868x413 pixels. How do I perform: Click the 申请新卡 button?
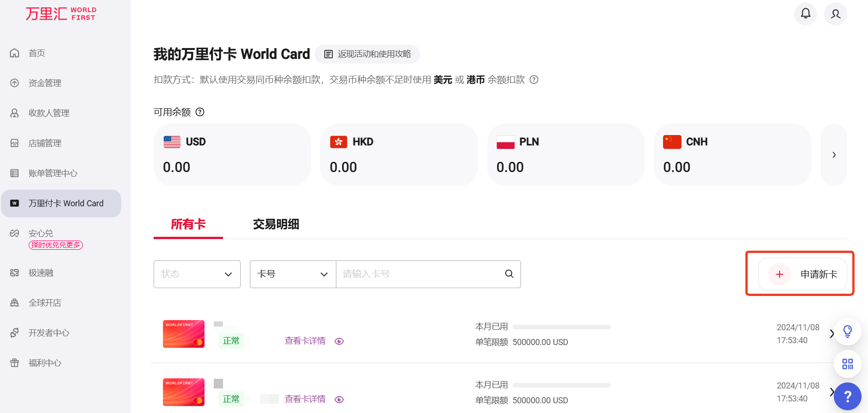[803, 274]
